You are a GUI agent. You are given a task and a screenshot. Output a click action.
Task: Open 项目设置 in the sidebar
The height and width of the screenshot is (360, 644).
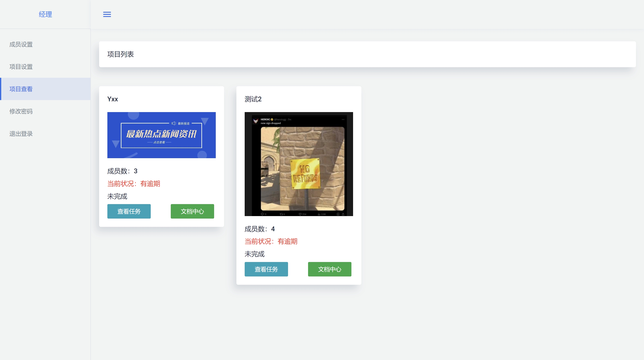[21, 67]
